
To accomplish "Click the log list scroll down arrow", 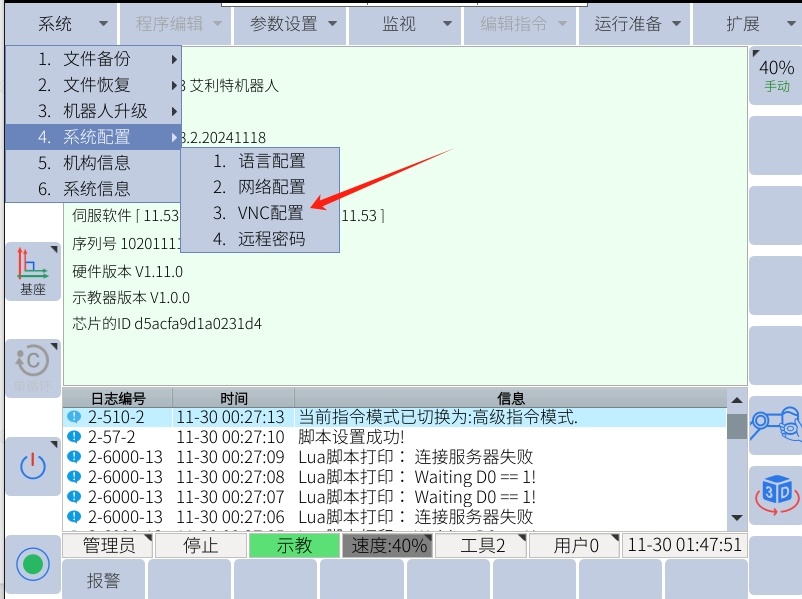I will 737,518.
